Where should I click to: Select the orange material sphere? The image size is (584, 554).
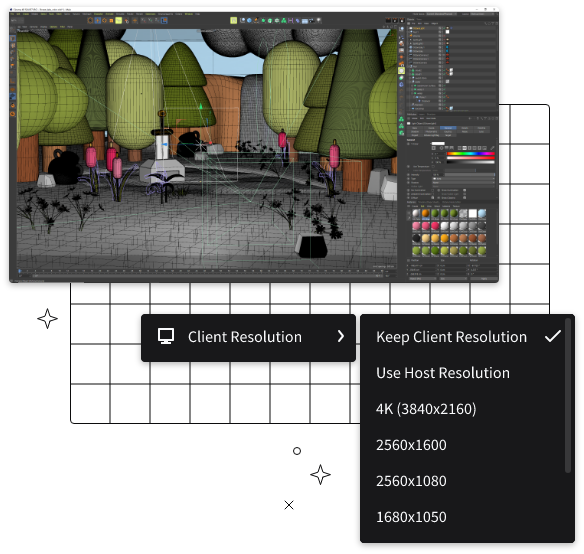pyautogui.click(x=425, y=213)
